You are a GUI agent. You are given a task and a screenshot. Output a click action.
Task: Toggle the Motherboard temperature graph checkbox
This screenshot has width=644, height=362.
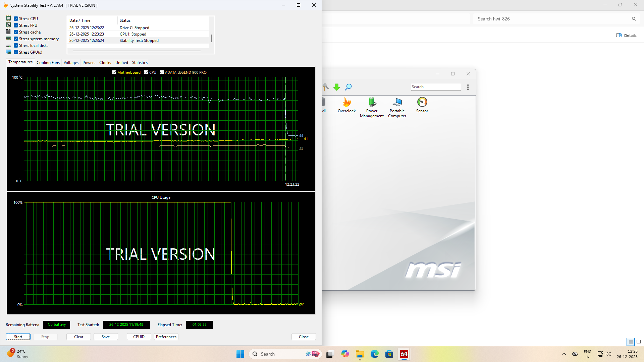click(114, 72)
